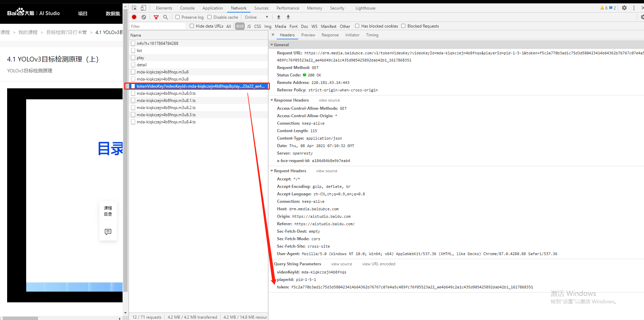The width and height of the screenshot is (644, 320).
Task: Open DevTools settings gear
Action: click(624, 7)
